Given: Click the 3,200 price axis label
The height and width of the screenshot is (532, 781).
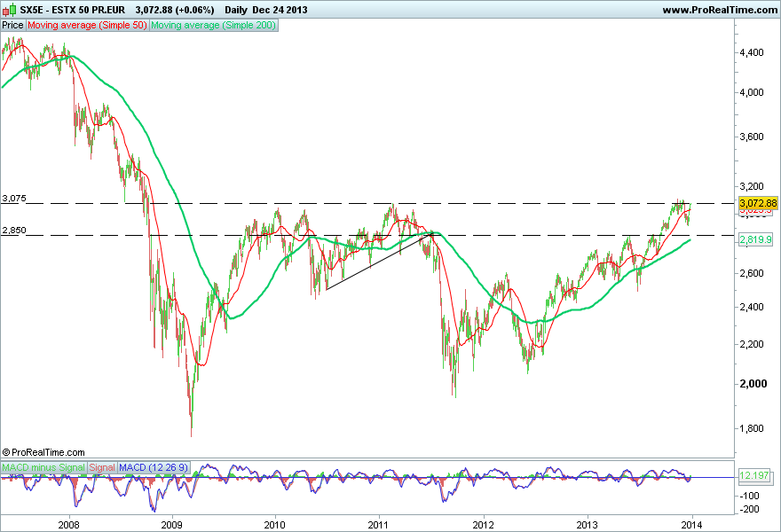Looking at the screenshot, I should (x=752, y=186).
